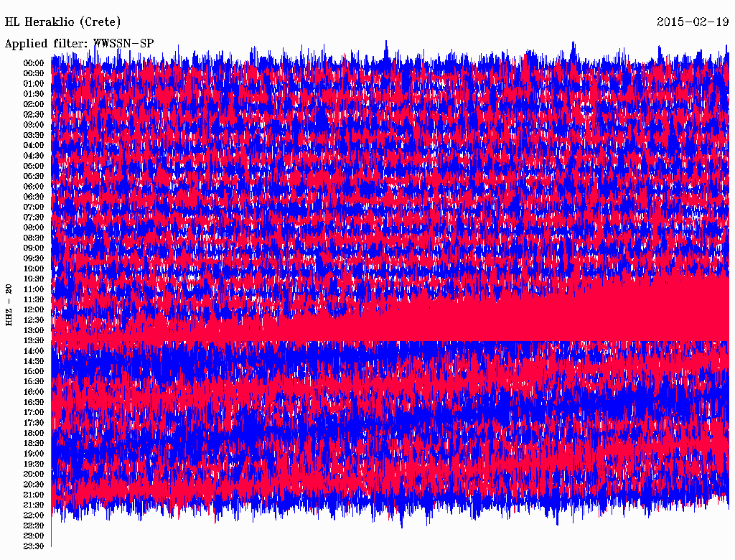Click the '06:30' time label

[x=33, y=197]
